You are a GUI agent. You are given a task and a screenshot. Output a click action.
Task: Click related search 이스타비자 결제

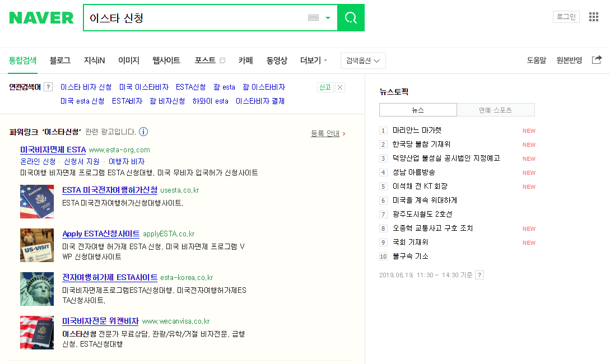260,101
